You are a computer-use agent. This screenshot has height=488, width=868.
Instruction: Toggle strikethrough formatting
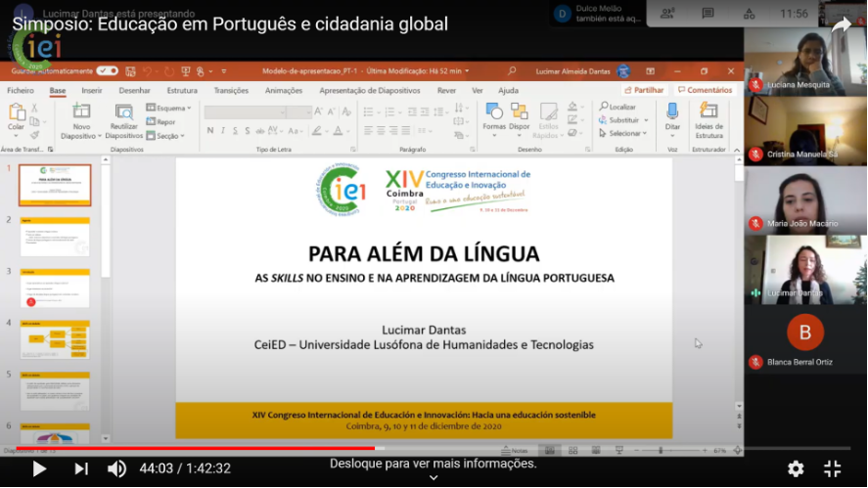pyautogui.click(x=259, y=131)
